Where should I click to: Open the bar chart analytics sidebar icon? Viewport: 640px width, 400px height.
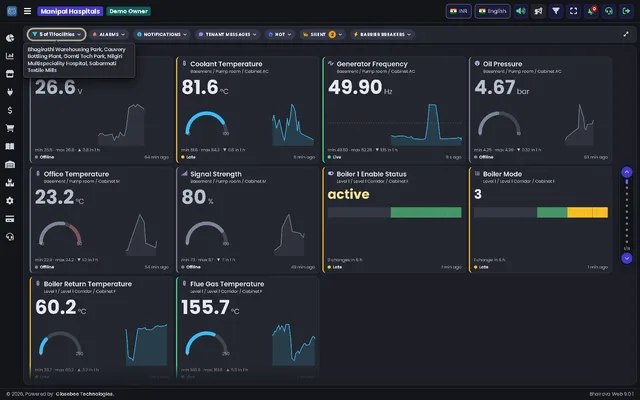tap(10, 56)
